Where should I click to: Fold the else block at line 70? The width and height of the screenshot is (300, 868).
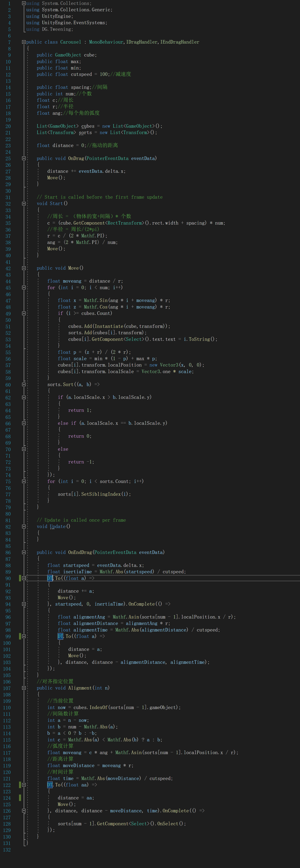click(24, 449)
